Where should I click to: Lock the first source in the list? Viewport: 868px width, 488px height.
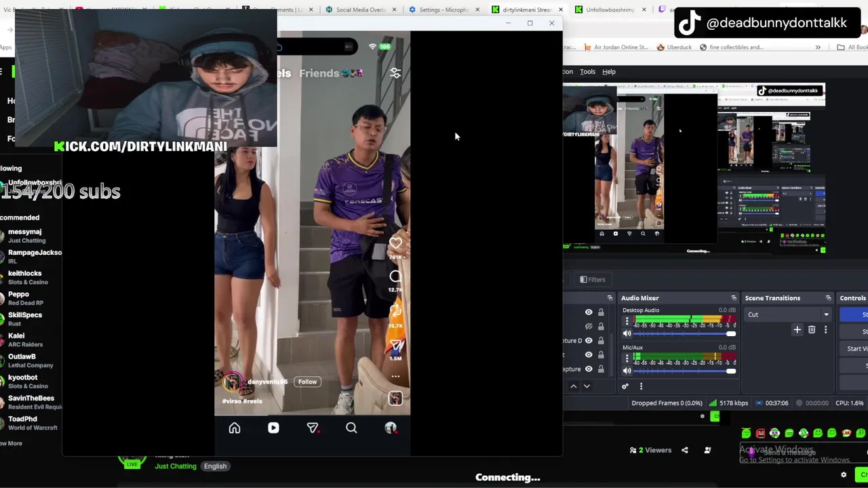tap(601, 312)
